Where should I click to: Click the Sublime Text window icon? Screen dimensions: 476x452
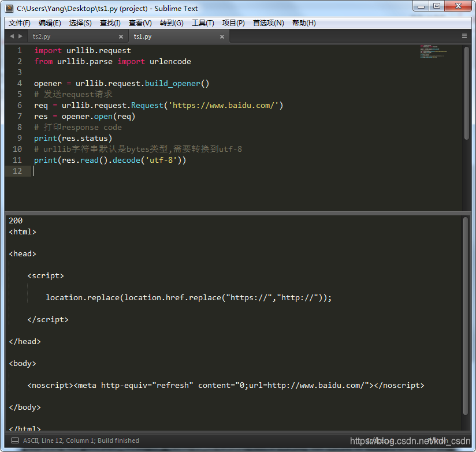pyautogui.click(x=9, y=8)
